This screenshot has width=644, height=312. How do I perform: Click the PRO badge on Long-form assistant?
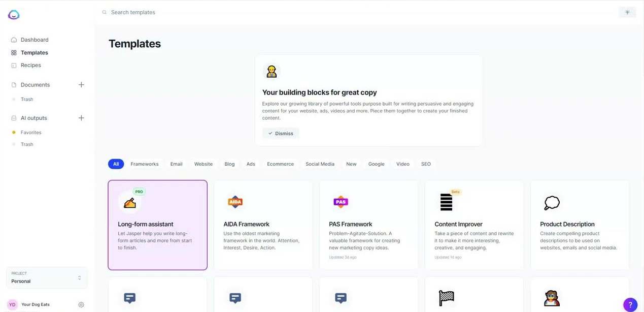pos(139,192)
